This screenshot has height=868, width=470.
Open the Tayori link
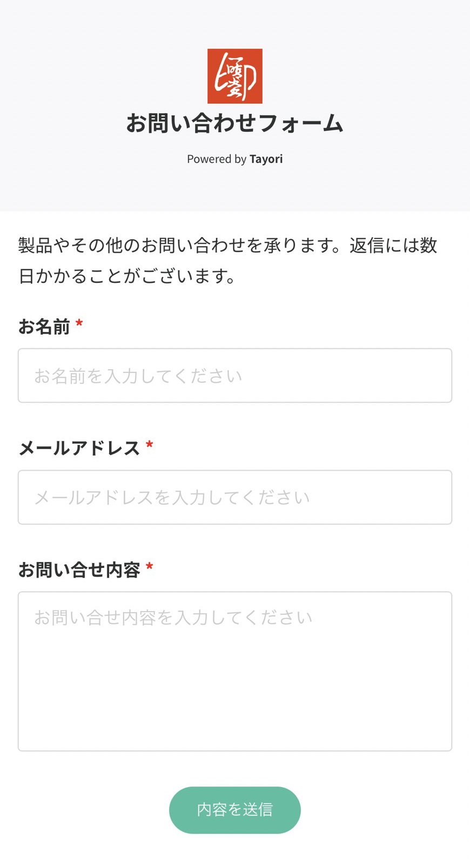pos(266,159)
